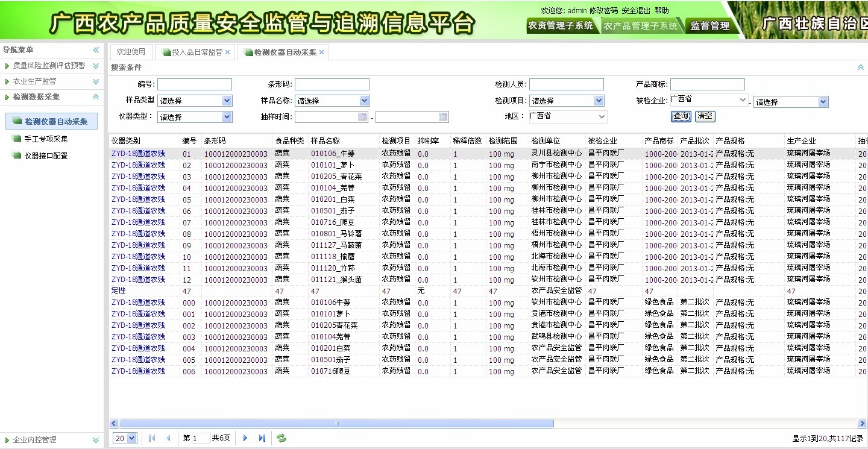Open the sampling start date calendar picker
Image resolution: width=868 pixels, height=449 pixels.
pos(363,117)
